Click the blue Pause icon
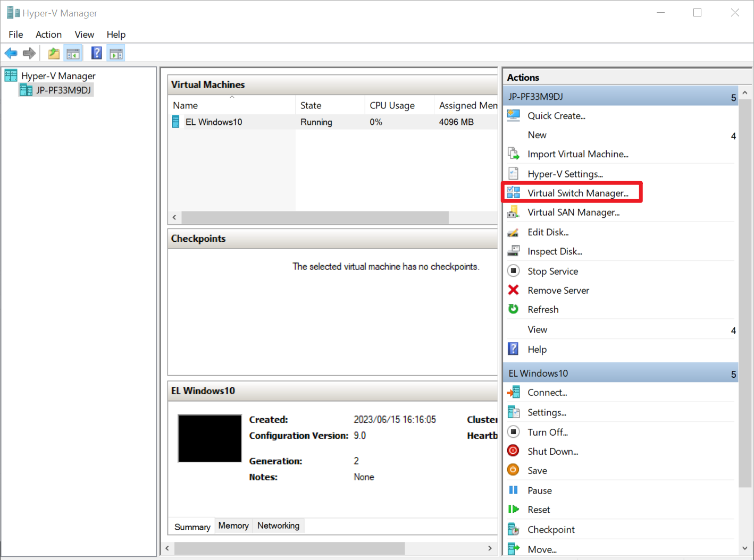 [x=513, y=490]
